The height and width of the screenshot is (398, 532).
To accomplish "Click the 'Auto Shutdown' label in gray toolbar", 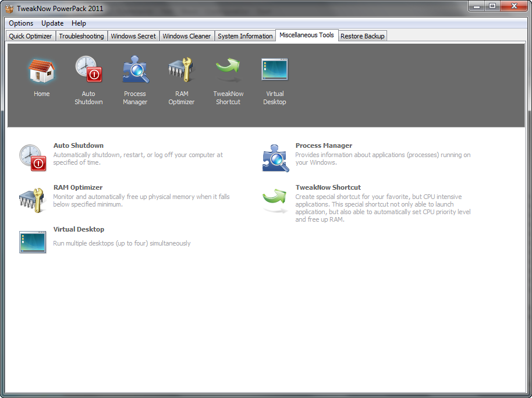I will click(x=88, y=98).
